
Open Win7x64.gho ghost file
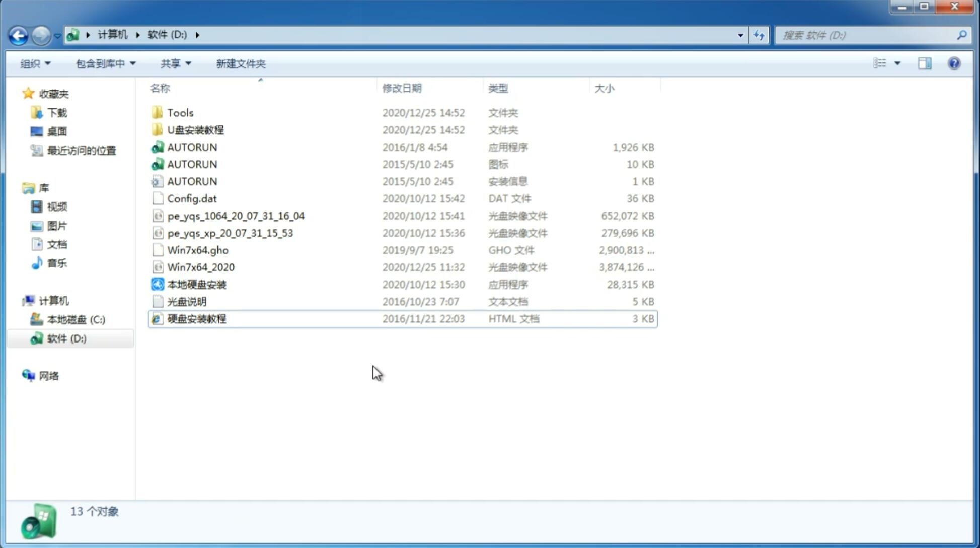[197, 250]
